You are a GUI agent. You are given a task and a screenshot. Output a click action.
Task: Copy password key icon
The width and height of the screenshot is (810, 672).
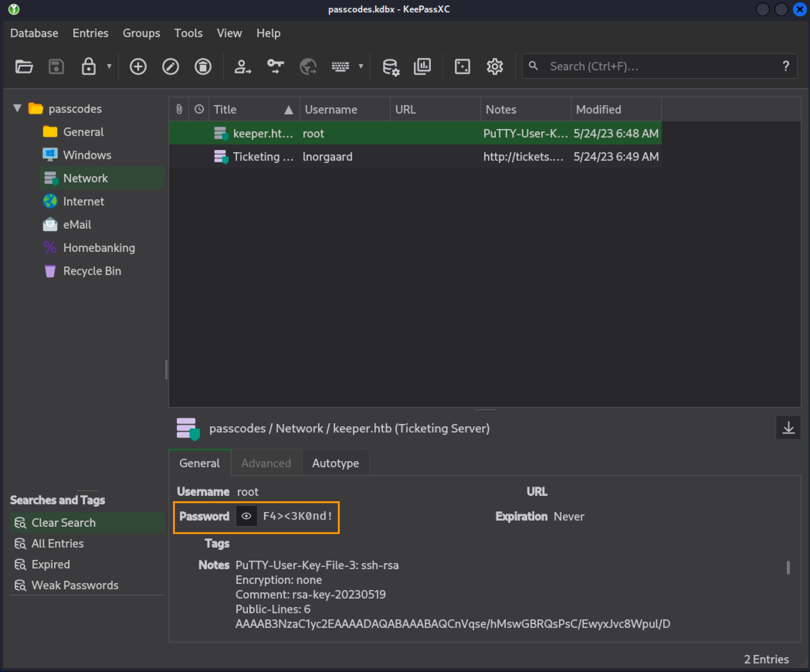[x=275, y=66]
